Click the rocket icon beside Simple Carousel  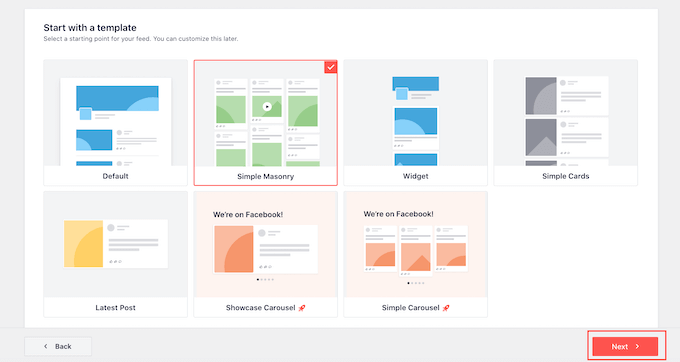(446, 308)
